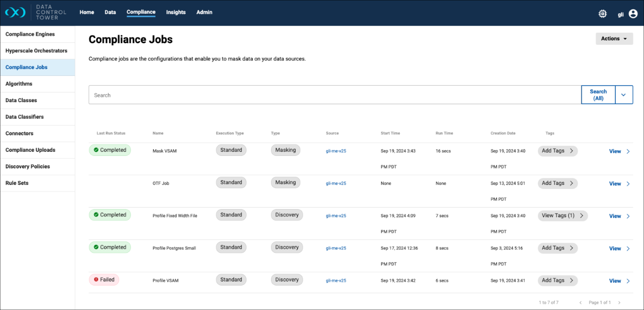Click the Data Control Tower logo icon
644x310 pixels.
click(15, 12)
